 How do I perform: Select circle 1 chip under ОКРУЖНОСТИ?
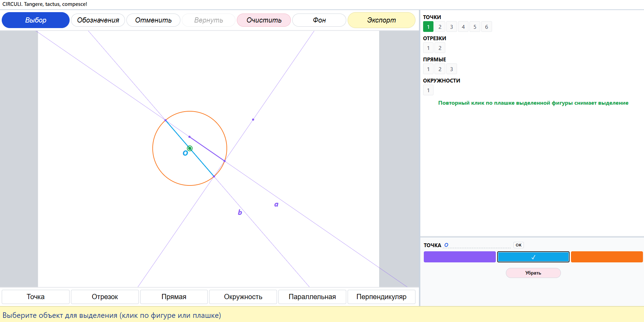428,90
